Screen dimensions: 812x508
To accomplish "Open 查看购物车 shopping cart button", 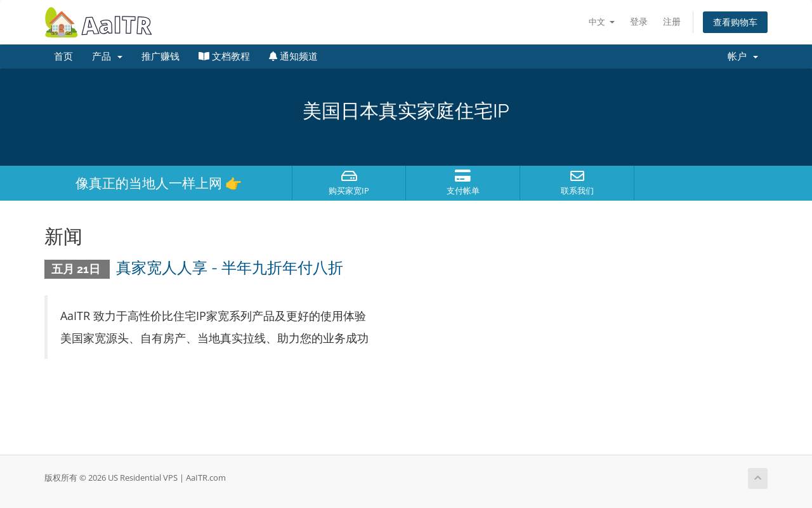I will (x=735, y=22).
